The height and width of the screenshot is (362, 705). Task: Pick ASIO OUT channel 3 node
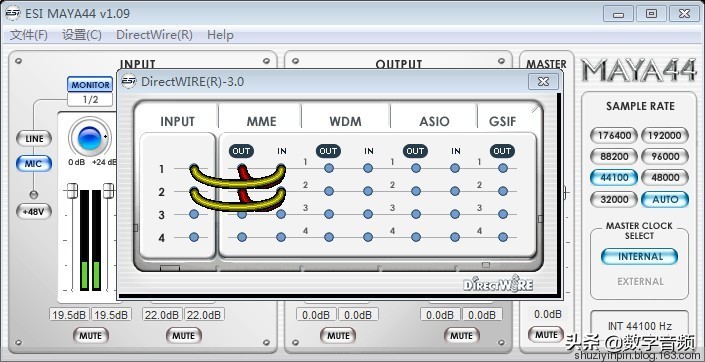[415, 215]
